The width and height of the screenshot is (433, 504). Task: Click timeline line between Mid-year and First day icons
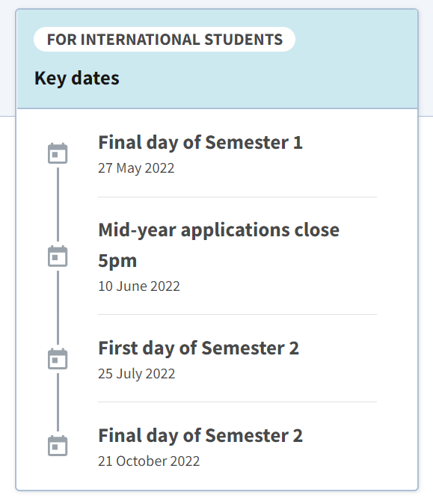click(58, 307)
